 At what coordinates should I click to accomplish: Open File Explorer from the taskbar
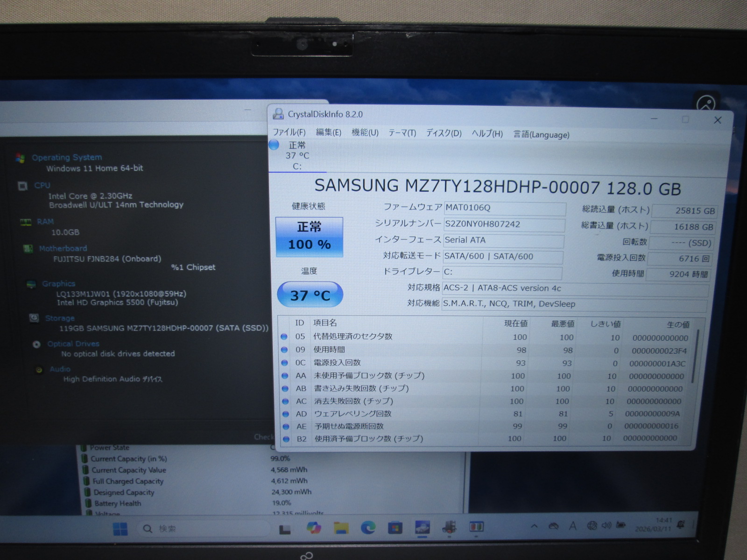point(341,528)
